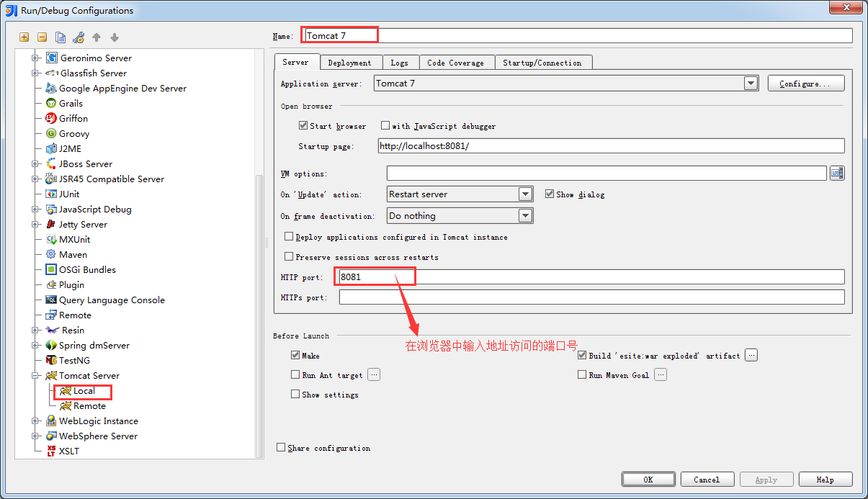This screenshot has width=868, height=499.
Task: Toggle the Show dialog checkbox
Action: click(x=550, y=194)
